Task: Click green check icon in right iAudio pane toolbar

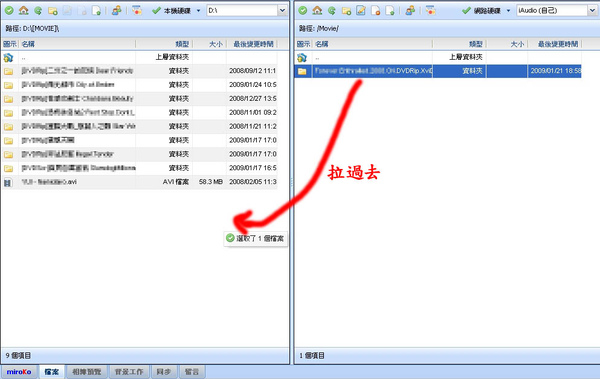Action: click(x=303, y=11)
